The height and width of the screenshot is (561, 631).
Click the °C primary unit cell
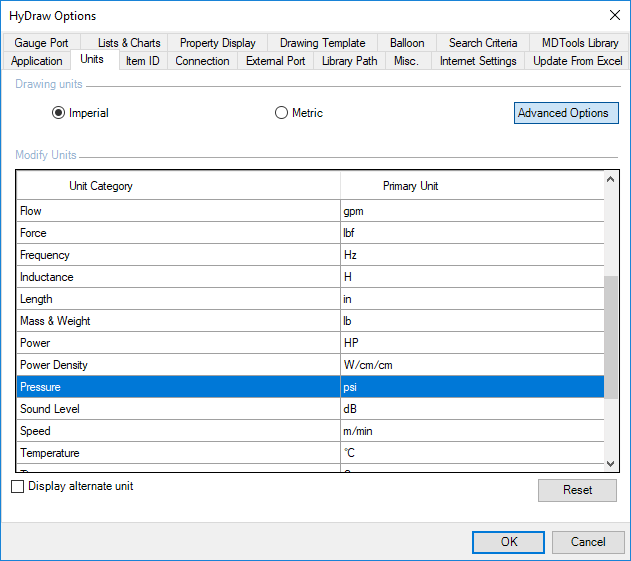pos(472,453)
